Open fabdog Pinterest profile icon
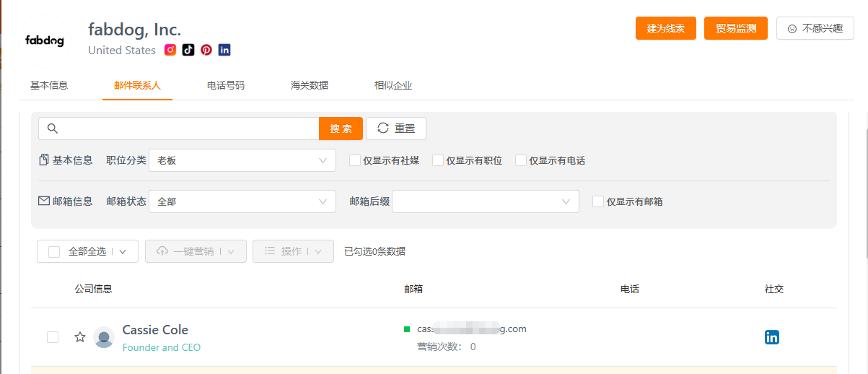 pos(206,50)
